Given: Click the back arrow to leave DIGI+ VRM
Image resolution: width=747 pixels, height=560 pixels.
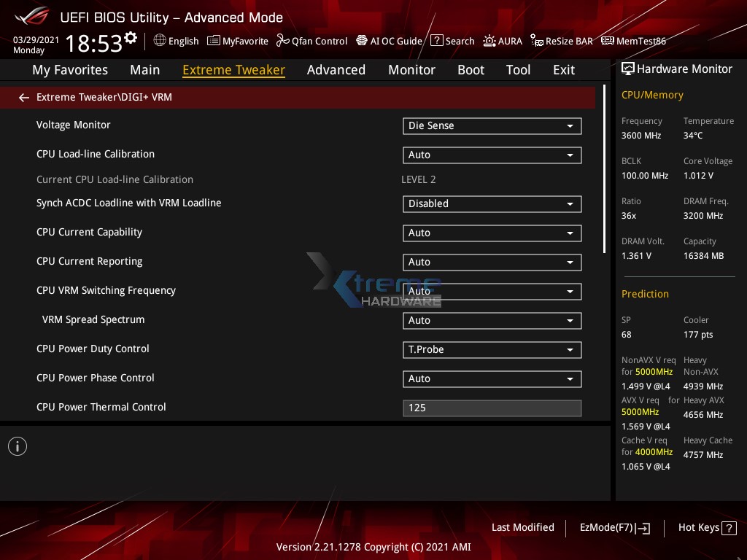Looking at the screenshot, I should point(23,97).
